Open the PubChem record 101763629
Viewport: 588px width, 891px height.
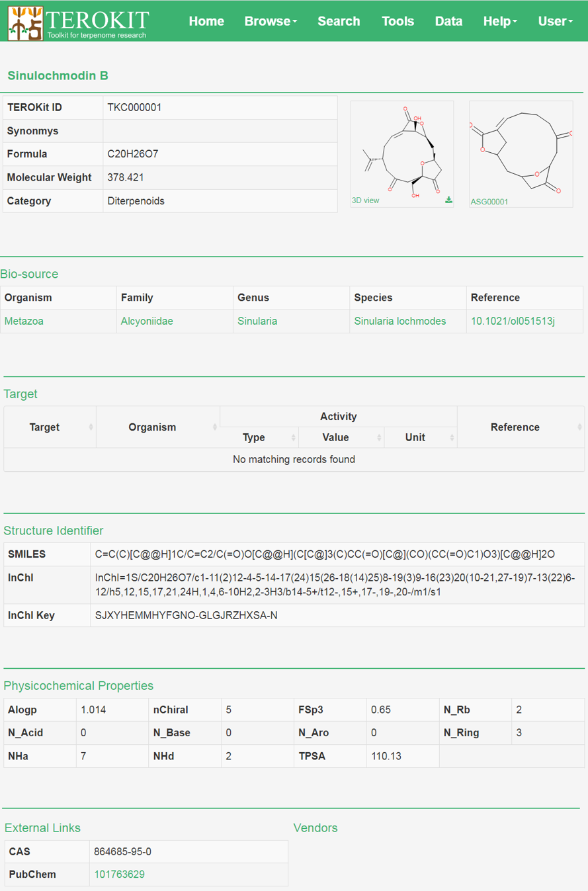119,874
